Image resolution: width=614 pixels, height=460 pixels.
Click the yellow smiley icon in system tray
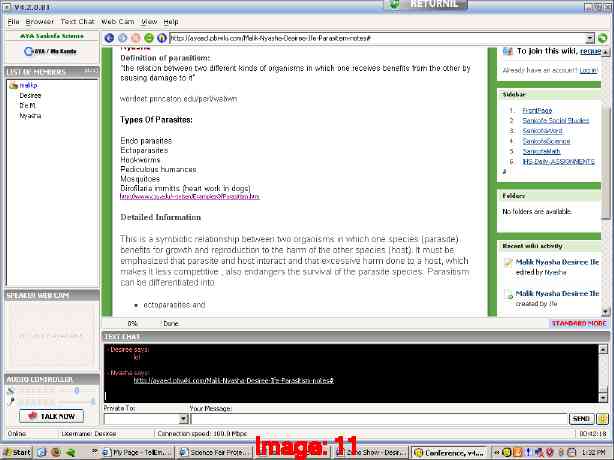click(507, 453)
